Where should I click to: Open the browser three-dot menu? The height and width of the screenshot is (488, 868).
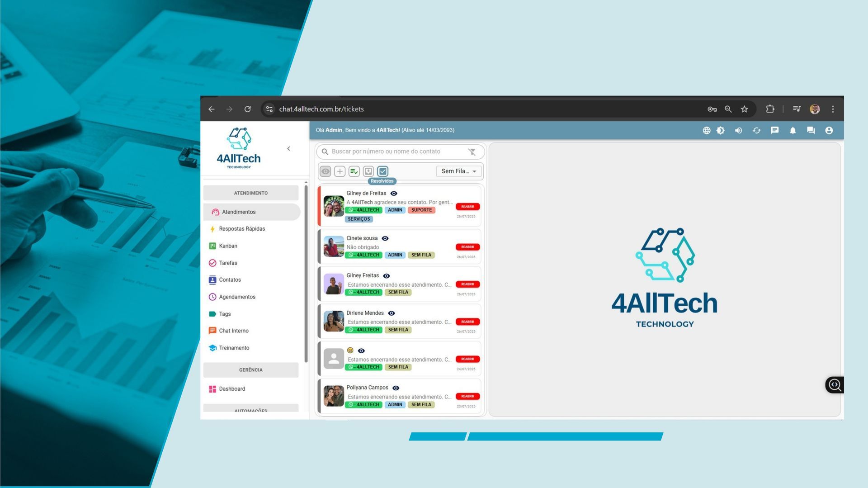pyautogui.click(x=833, y=109)
